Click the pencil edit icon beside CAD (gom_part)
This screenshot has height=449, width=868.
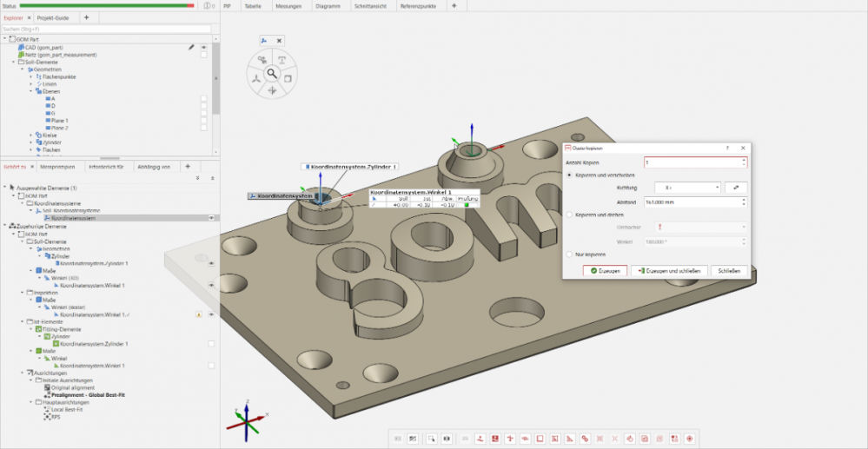[191, 47]
